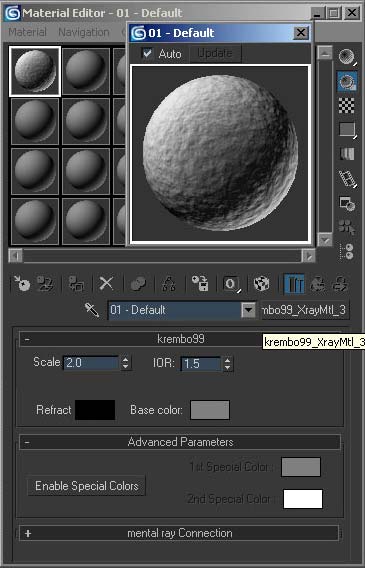
Task: Click the large preview sphere image
Action: pyautogui.click(x=220, y=153)
